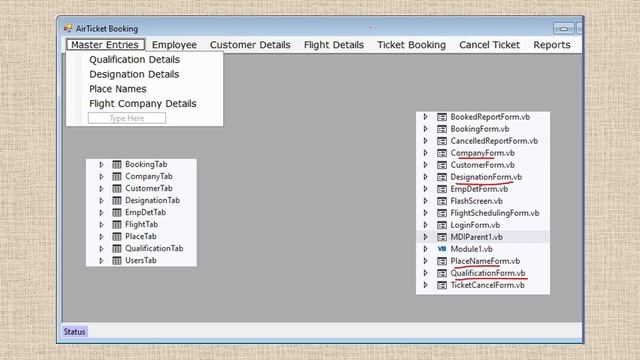Click the AirTicket Booking window title icon
The image size is (640, 360).
click(x=68, y=28)
